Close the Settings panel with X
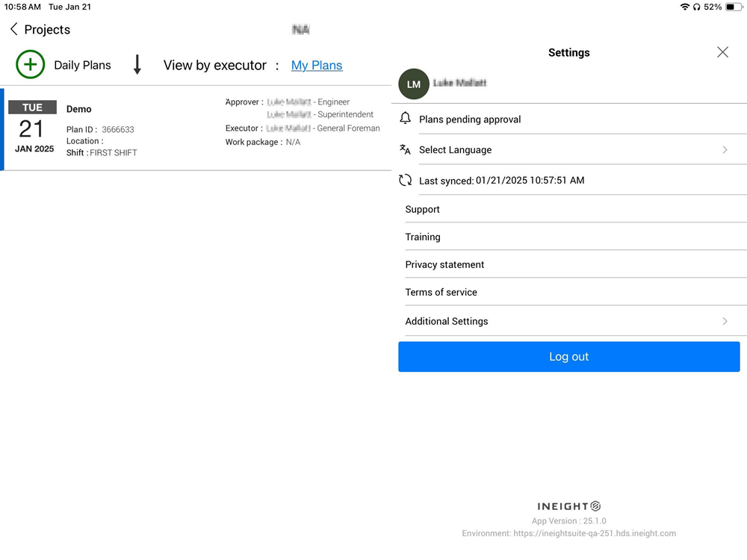The height and width of the screenshot is (560, 747). click(722, 52)
